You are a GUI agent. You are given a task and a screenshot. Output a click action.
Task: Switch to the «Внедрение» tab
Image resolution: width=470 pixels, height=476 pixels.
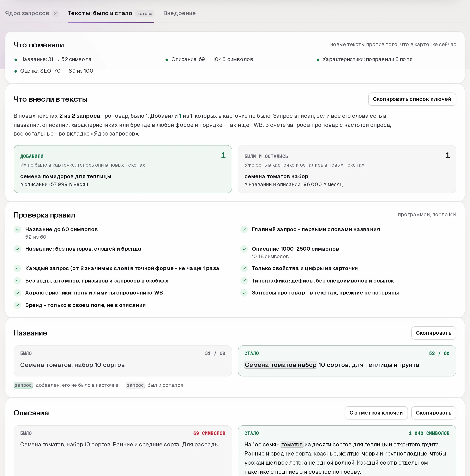click(x=179, y=13)
